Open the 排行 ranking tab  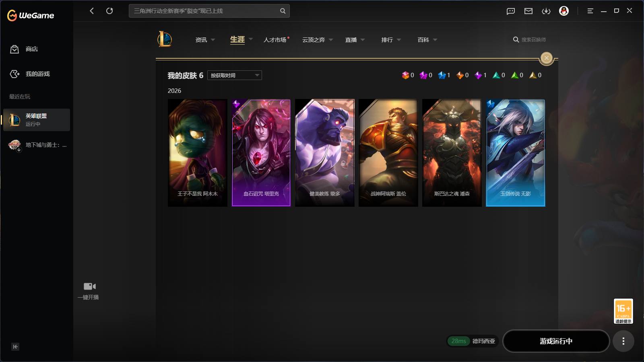[x=387, y=40]
